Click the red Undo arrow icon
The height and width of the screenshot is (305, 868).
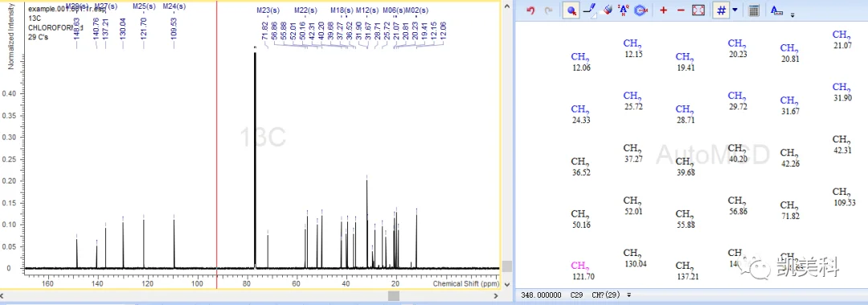coord(530,10)
